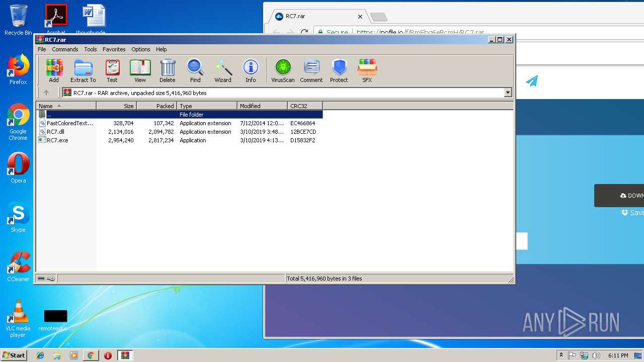Open the Recycle Bin desktop icon
Screen dimensions: 644x362
point(18,20)
